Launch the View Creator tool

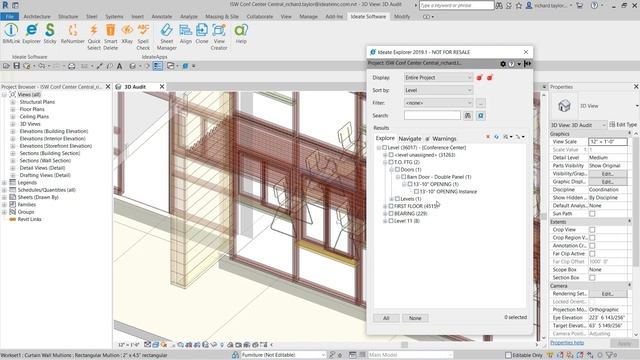219,37
